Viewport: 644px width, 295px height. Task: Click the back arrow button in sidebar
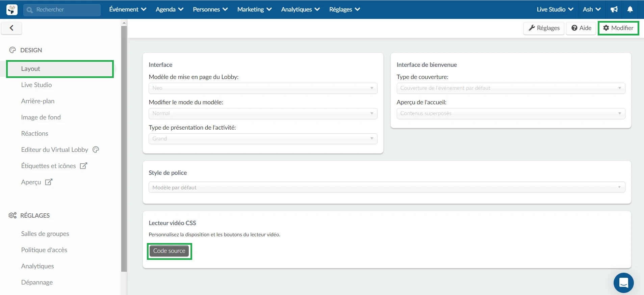pyautogui.click(x=11, y=28)
